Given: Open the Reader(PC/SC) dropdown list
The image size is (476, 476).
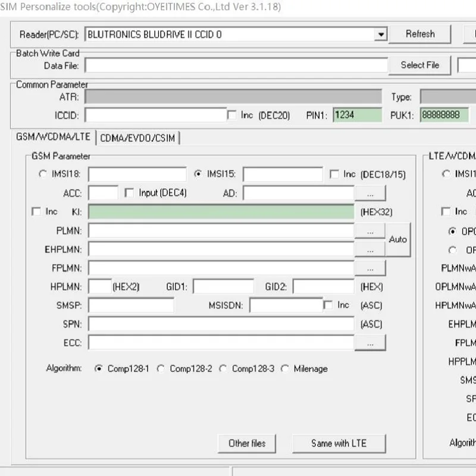Looking at the screenshot, I should [x=380, y=34].
